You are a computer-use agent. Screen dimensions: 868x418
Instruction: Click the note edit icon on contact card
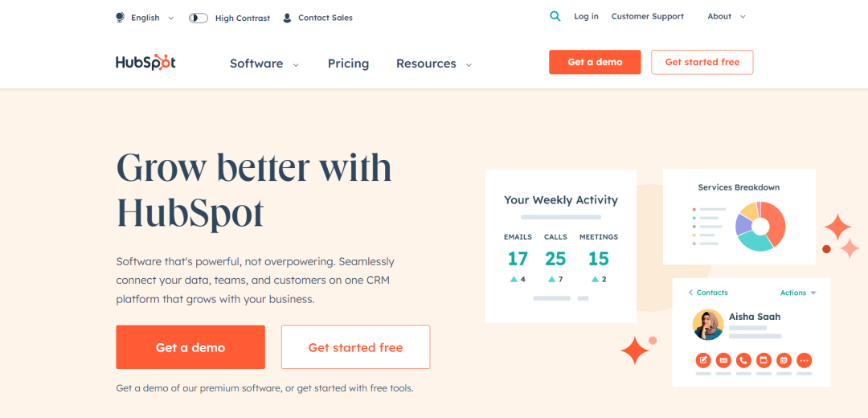pos(703,360)
